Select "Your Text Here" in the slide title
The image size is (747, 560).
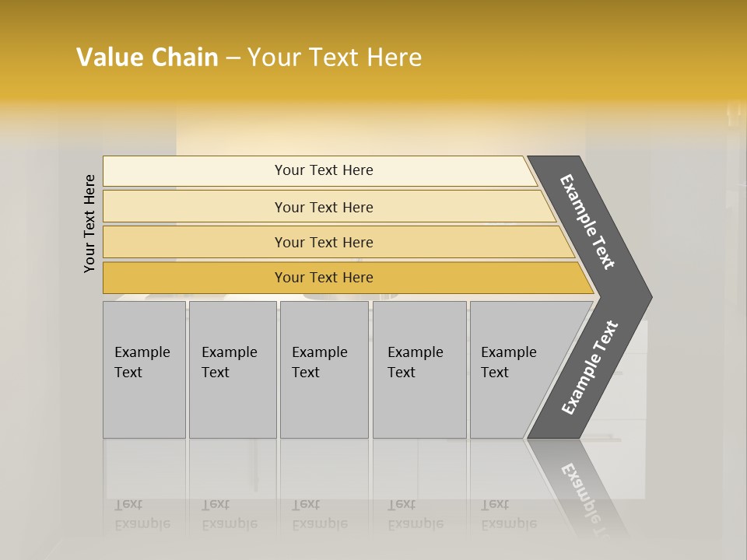pos(334,58)
